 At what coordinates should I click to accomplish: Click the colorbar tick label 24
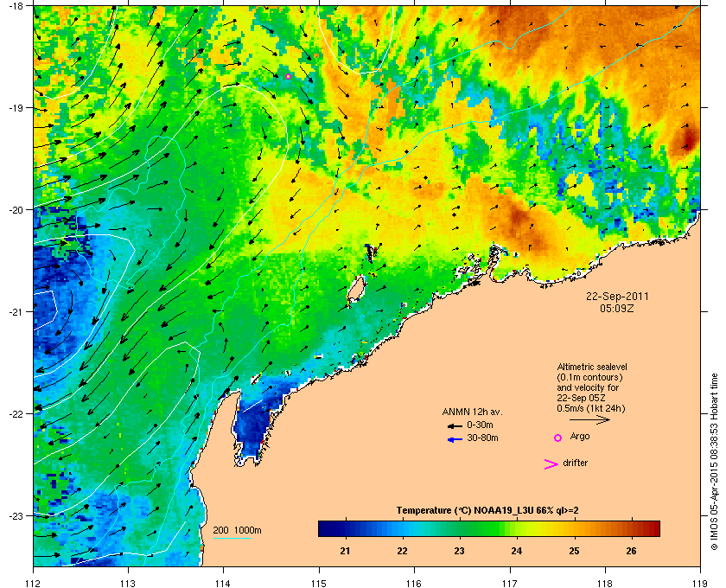[517, 551]
